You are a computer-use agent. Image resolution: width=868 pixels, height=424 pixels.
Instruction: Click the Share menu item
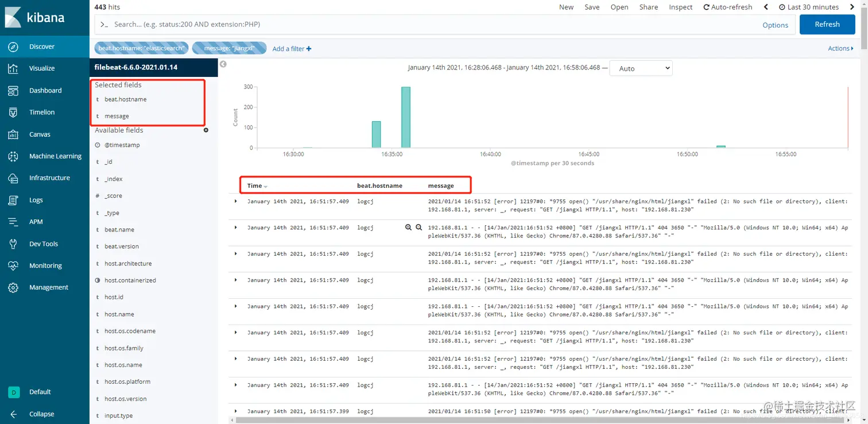coord(649,7)
